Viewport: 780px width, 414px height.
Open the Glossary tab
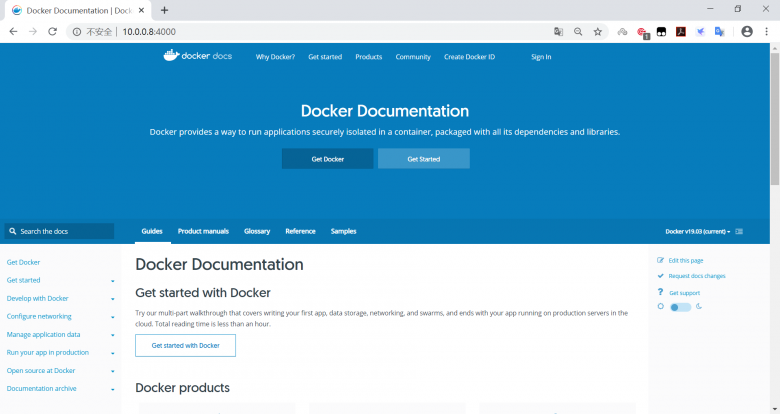[257, 231]
